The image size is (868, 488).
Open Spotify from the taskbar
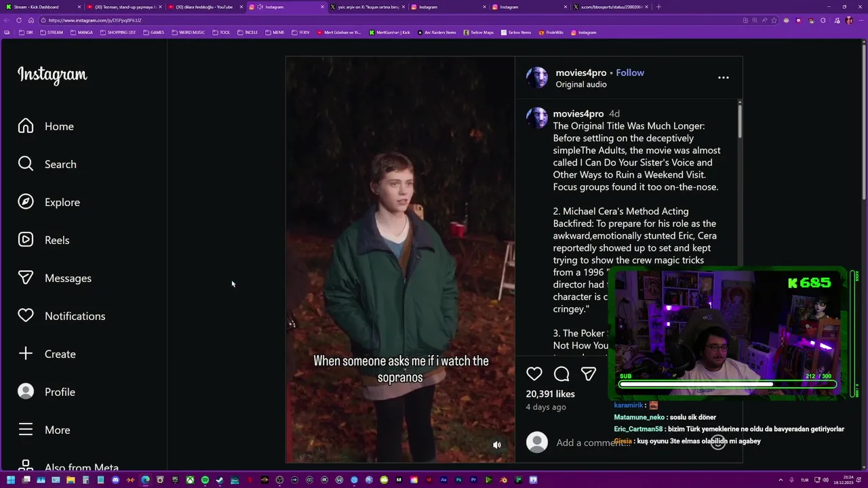click(x=205, y=480)
